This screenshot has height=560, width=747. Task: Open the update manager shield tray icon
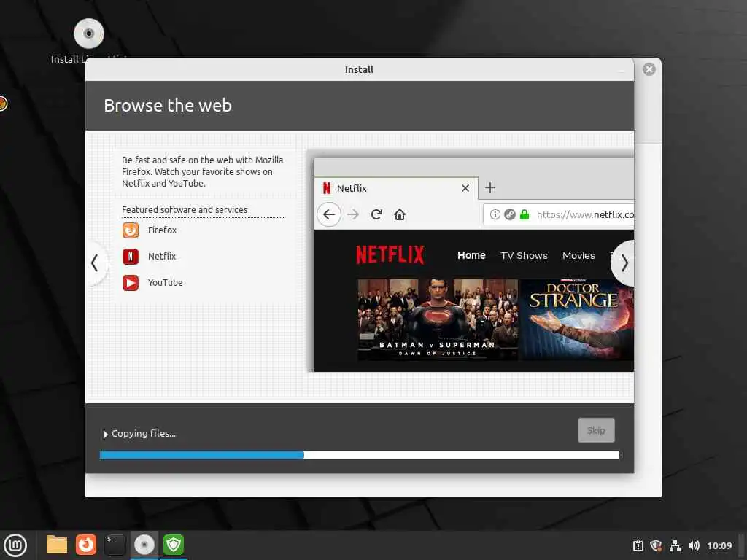click(x=656, y=545)
